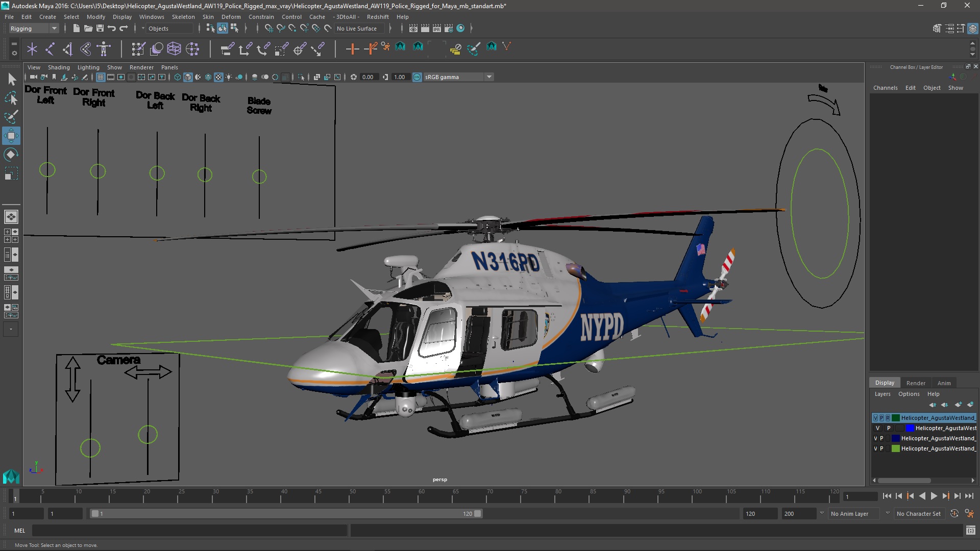980x551 pixels.
Task: Click the Parent Constraint shelf icon
Action: pyautogui.click(x=228, y=49)
